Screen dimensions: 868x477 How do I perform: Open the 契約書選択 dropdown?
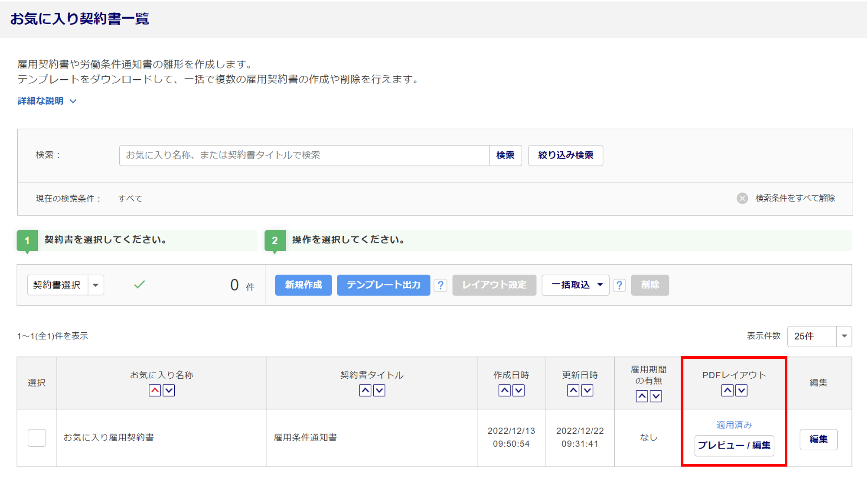[95, 285]
